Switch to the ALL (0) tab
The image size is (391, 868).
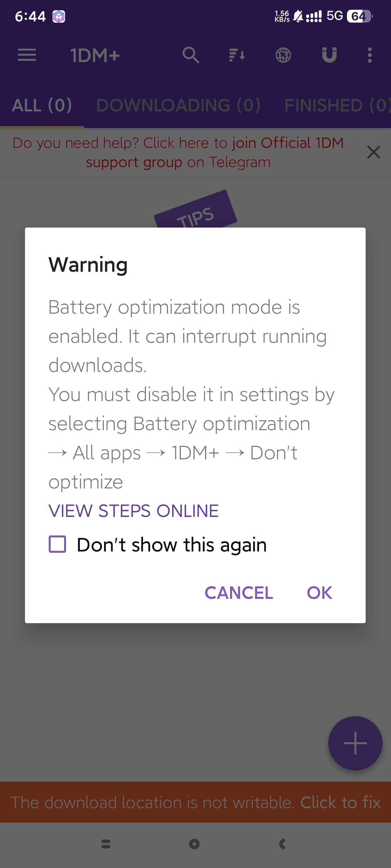click(42, 105)
